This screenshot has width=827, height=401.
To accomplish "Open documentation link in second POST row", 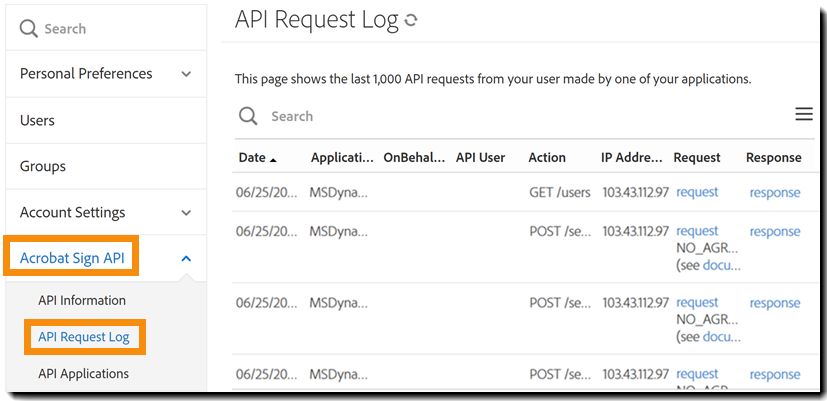I will point(722,337).
